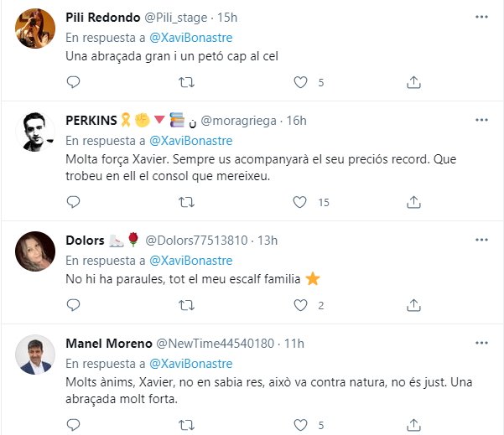Like Dolors's tweet
The width and height of the screenshot is (504, 435).
pyautogui.click(x=300, y=305)
